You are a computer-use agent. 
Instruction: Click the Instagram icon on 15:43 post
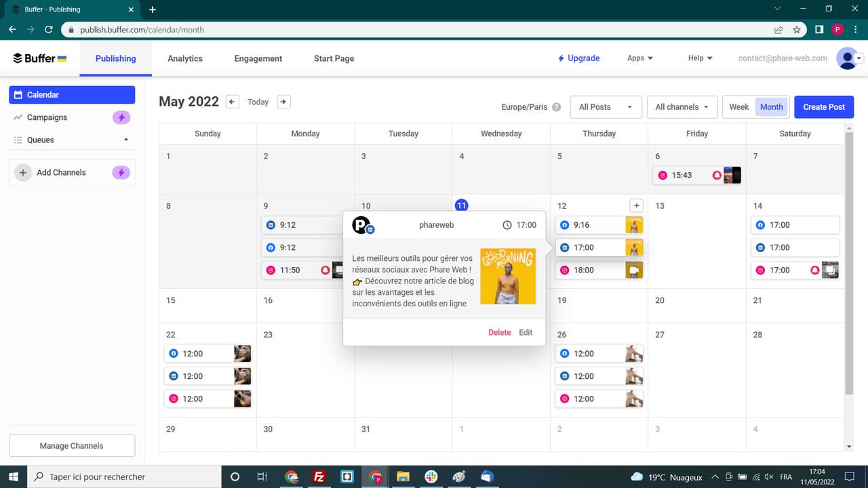[663, 176]
